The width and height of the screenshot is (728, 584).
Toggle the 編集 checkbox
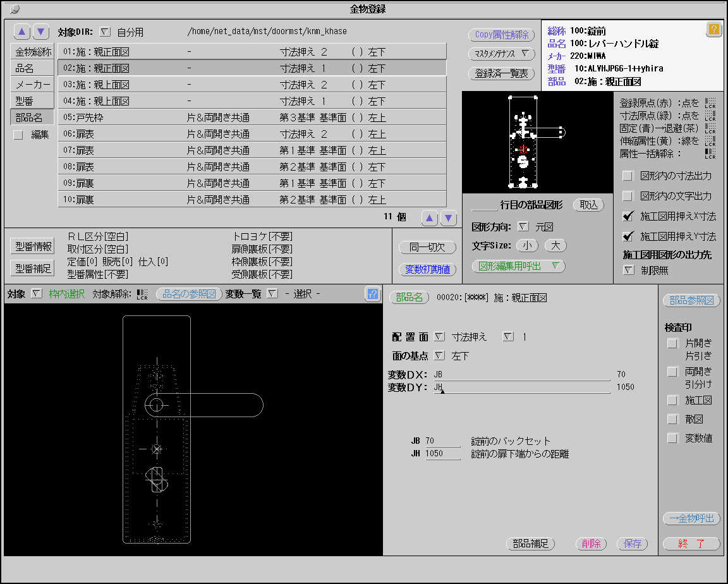[18, 135]
